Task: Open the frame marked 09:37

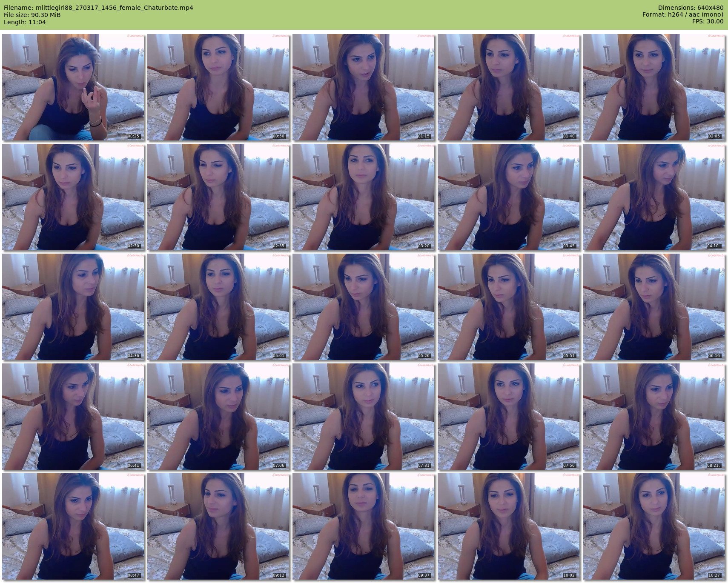Action: tap(363, 526)
